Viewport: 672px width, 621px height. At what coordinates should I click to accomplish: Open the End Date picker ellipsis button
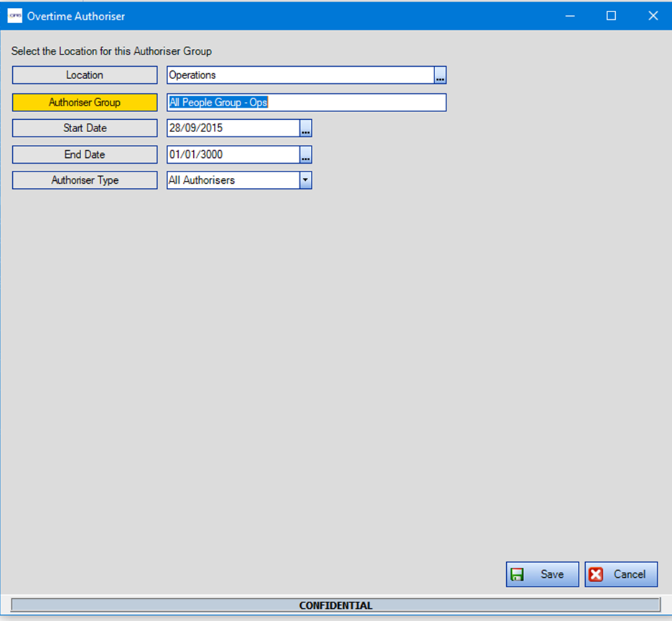coord(306,154)
